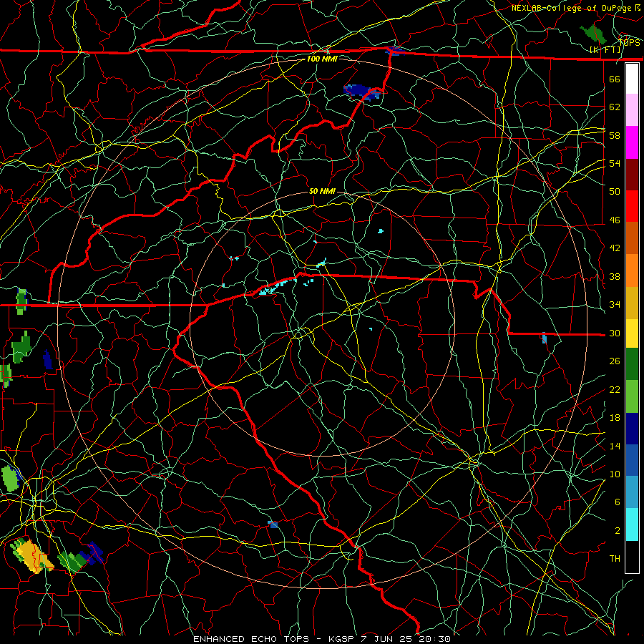Click the NEXLAB-College of DuPage label

[x=572, y=8]
